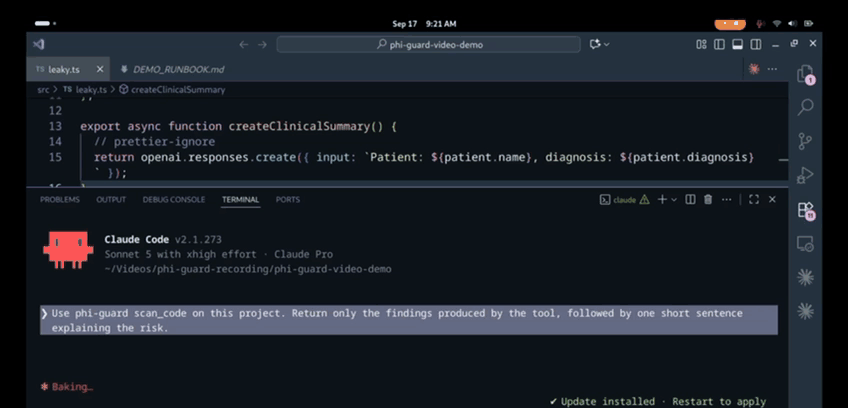Image resolution: width=848 pixels, height=408 pixels.
Task: Click the src breadcrumb segment
Action: [43, 90]
